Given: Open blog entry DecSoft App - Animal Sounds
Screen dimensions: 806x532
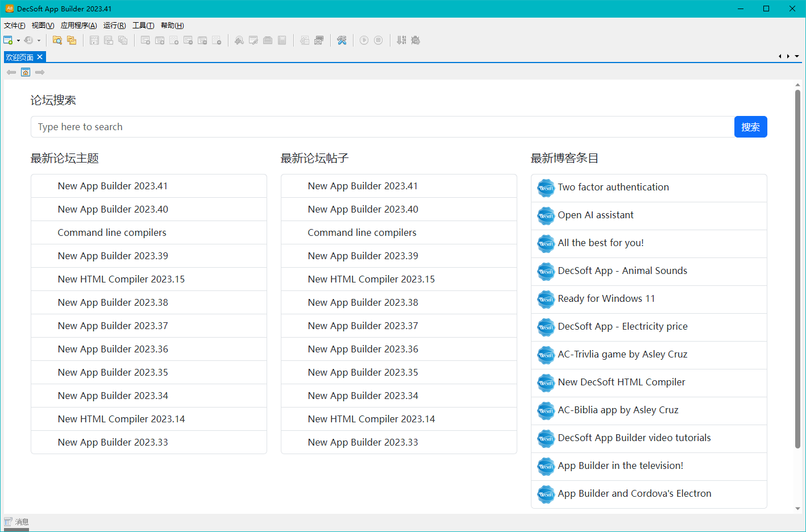Looking at the screenshot, I should [649, 271].
